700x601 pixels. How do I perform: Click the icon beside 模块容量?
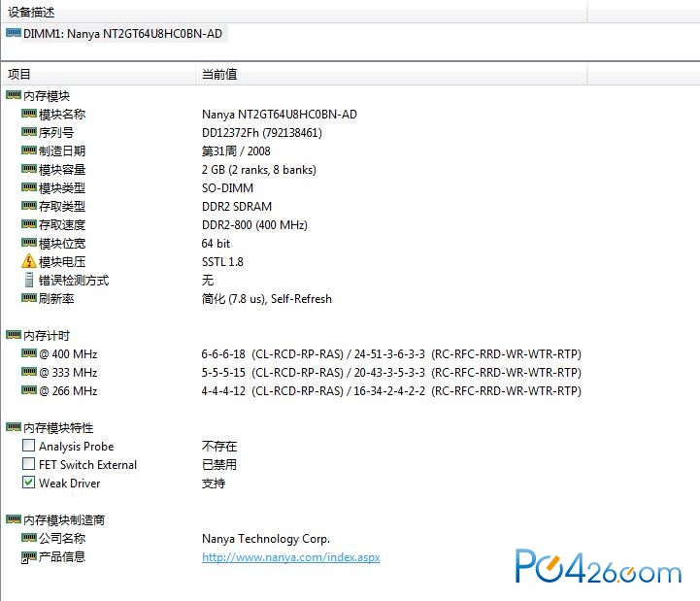[x=29, y=169]
